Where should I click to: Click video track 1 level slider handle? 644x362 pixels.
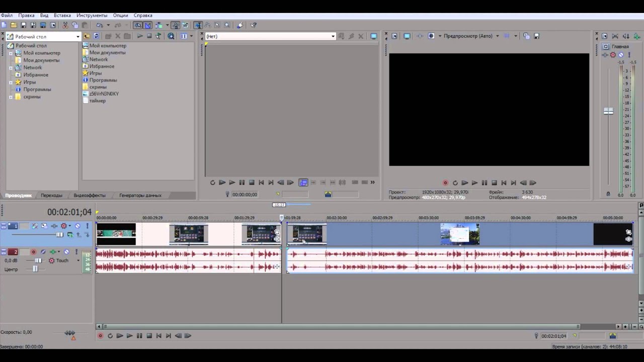[x=59, y=235]
